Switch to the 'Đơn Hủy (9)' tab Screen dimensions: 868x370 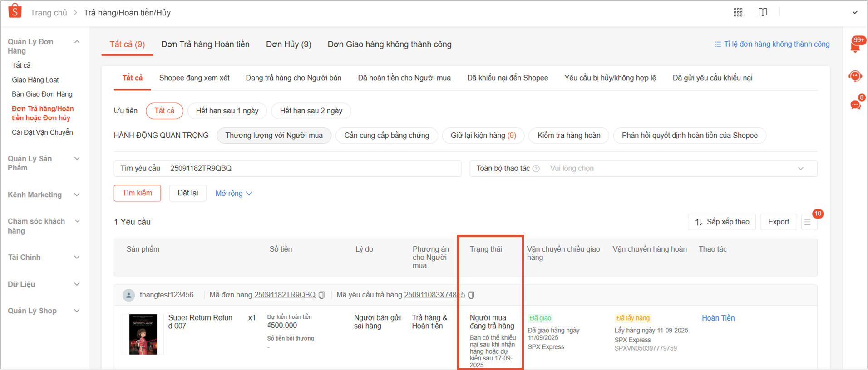pos(288,44)
